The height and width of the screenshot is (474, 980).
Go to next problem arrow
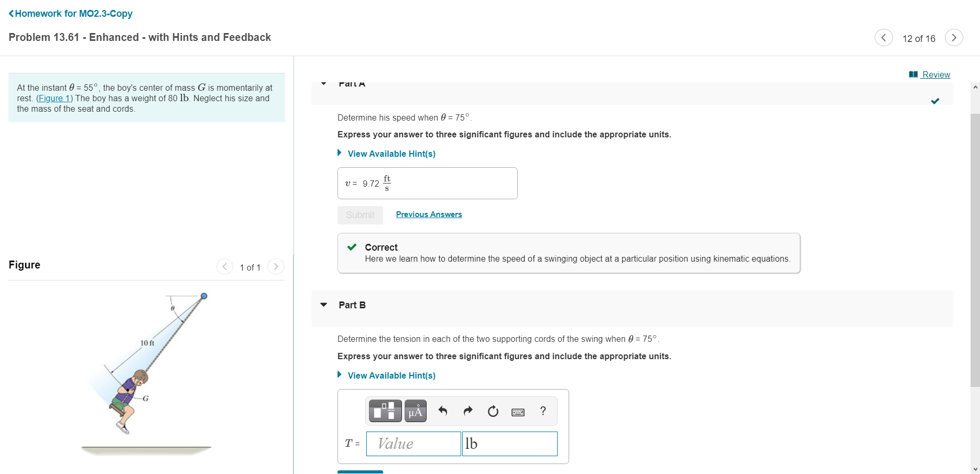point(954,37)
